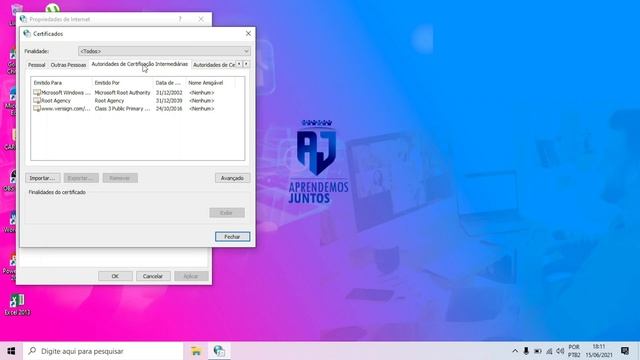Open the volume tray icon
This screenshot has height=360, width=640.
560,351
